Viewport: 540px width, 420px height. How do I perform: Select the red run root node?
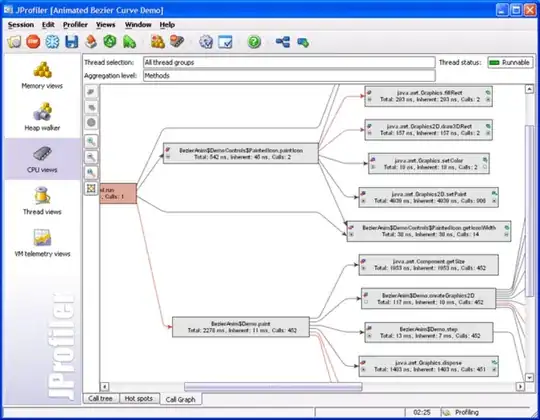pos(118,193)
